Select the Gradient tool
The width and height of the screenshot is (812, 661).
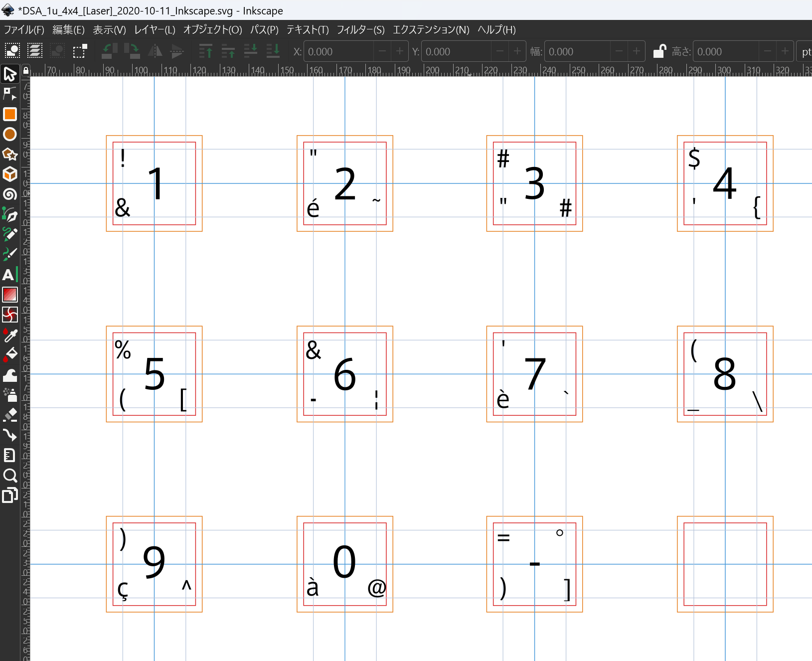click(10, 295)
